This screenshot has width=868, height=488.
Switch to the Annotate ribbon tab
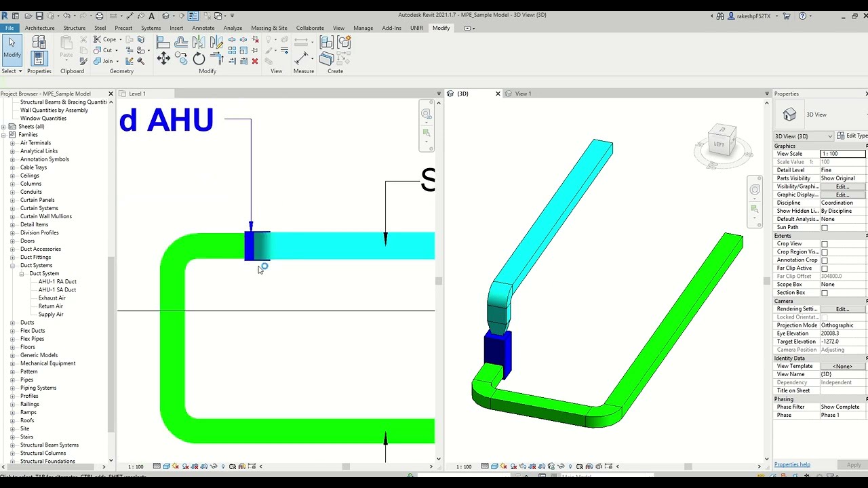pos(203,28)
